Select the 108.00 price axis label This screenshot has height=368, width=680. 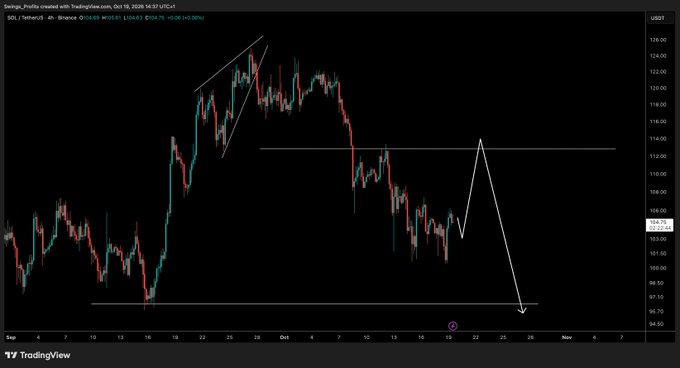[658, 192]
